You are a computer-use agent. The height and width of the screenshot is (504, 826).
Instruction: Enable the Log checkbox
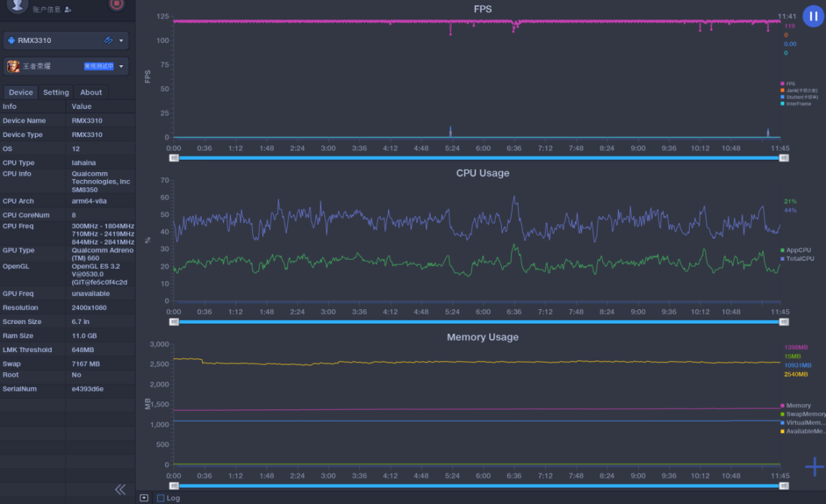click(161, 498)
